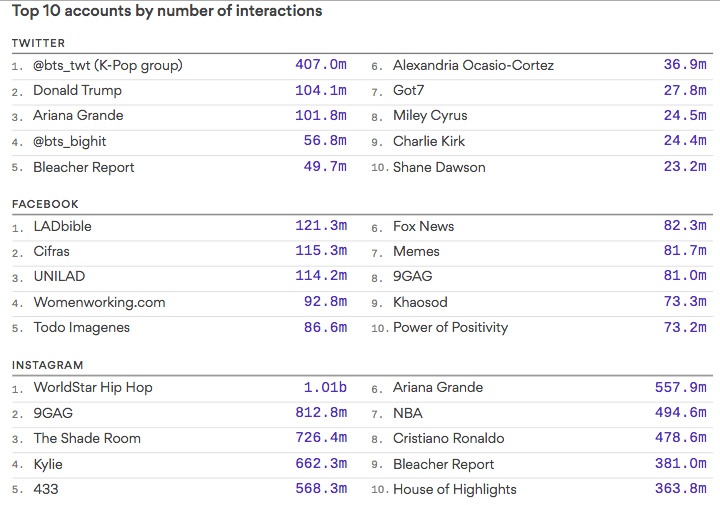Click the 407.0m interactions value
Screen dimensions: 720x505
(x=320, y=65)
